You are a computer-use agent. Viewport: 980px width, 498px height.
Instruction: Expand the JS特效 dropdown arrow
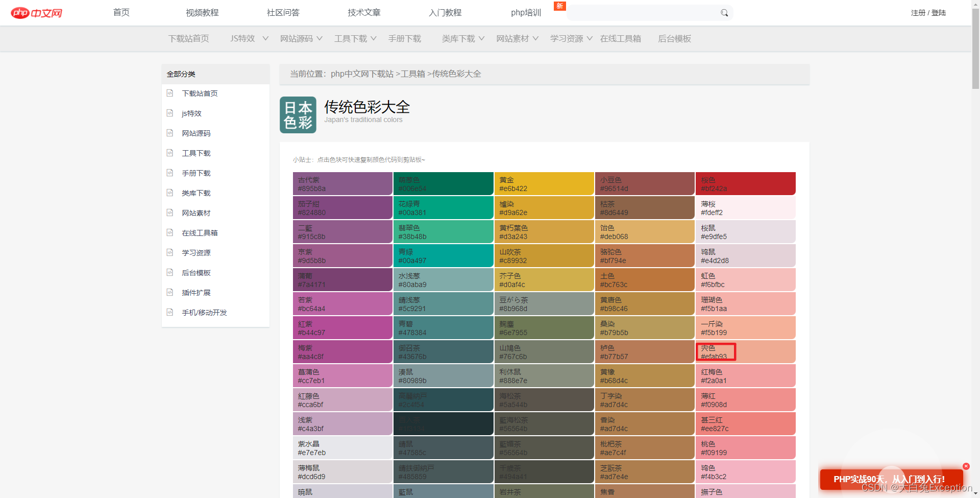click(265, 38)
